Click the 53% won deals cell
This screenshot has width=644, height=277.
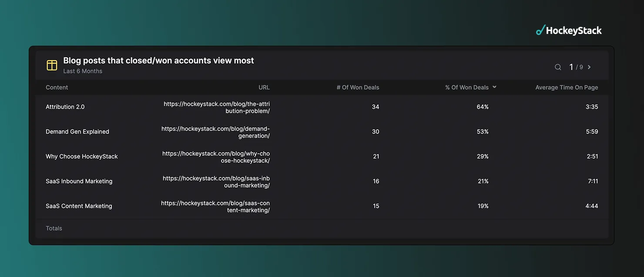click(x=483, y=132)
